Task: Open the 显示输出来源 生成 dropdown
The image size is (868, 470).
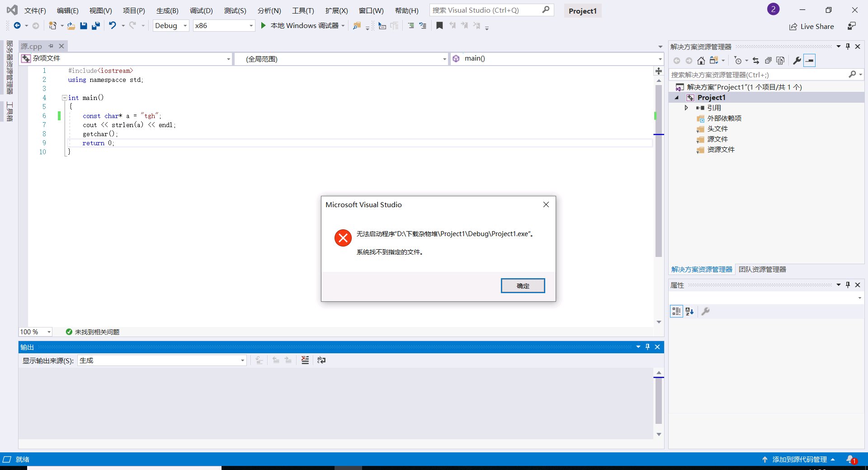Action: click(162, 361)
